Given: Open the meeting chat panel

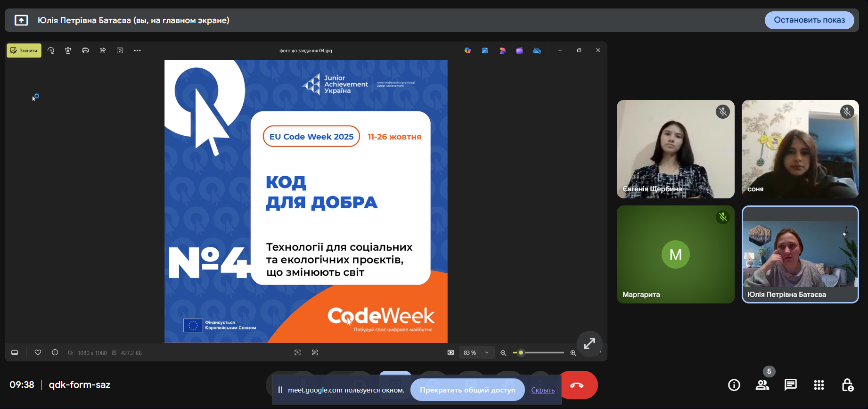Looking at the screenshot, I should pos(790,385).
